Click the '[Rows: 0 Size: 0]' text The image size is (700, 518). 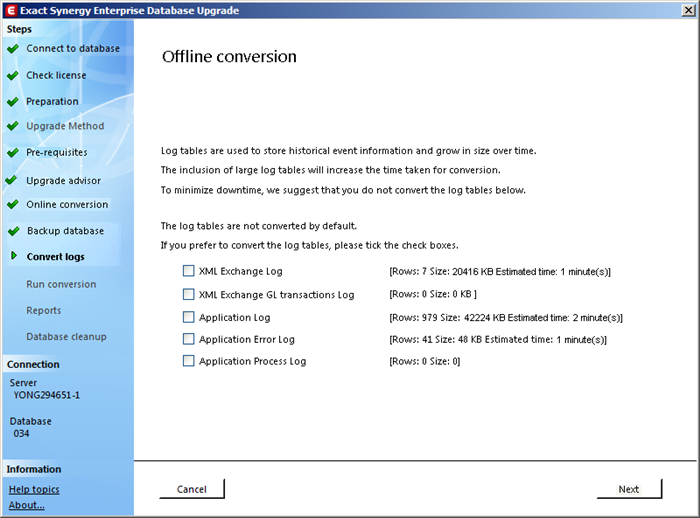point(425,361)
